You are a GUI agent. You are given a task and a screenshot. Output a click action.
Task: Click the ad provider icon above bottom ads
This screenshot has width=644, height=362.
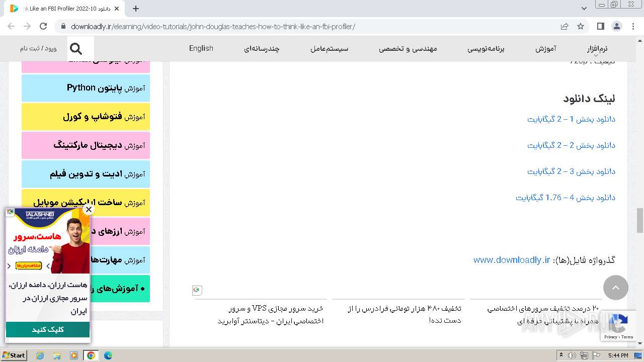pyautogui.click(x=197, y=290)
